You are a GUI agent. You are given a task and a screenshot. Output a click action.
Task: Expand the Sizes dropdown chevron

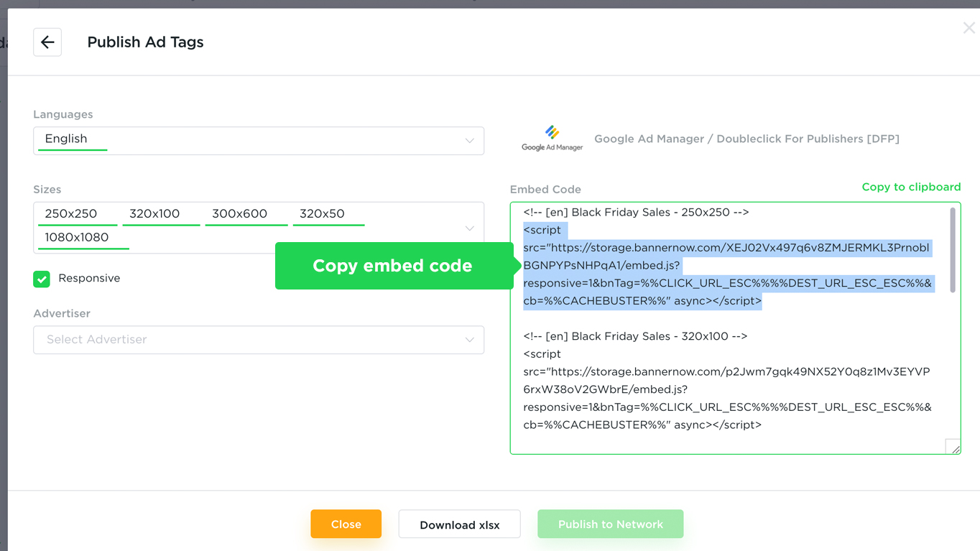[x=469, y=228]
